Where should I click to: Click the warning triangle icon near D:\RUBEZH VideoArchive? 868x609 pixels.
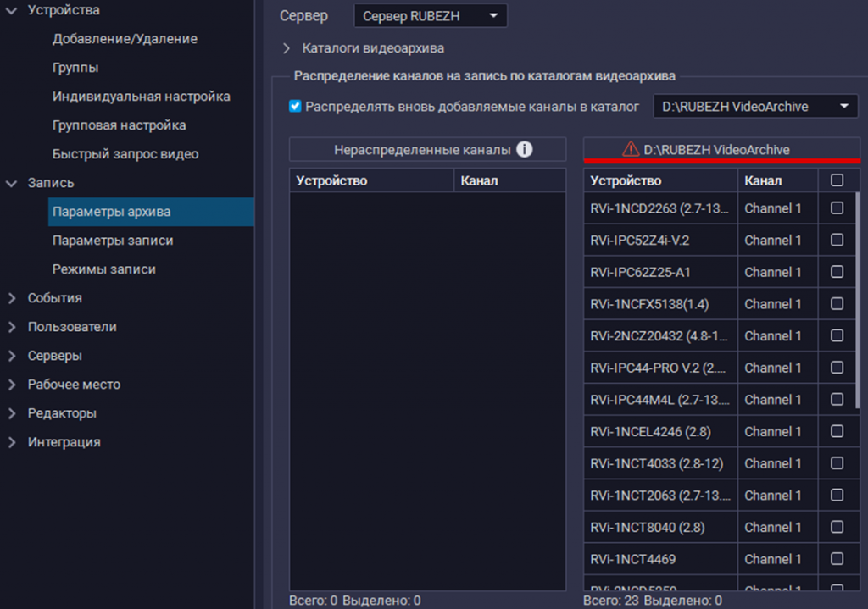(630, 150)
